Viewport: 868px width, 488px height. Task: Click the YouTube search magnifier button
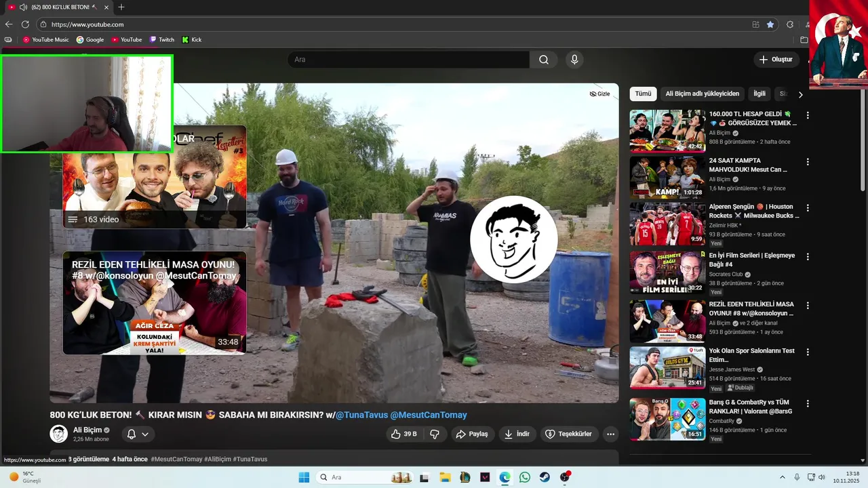coord(544,60)
